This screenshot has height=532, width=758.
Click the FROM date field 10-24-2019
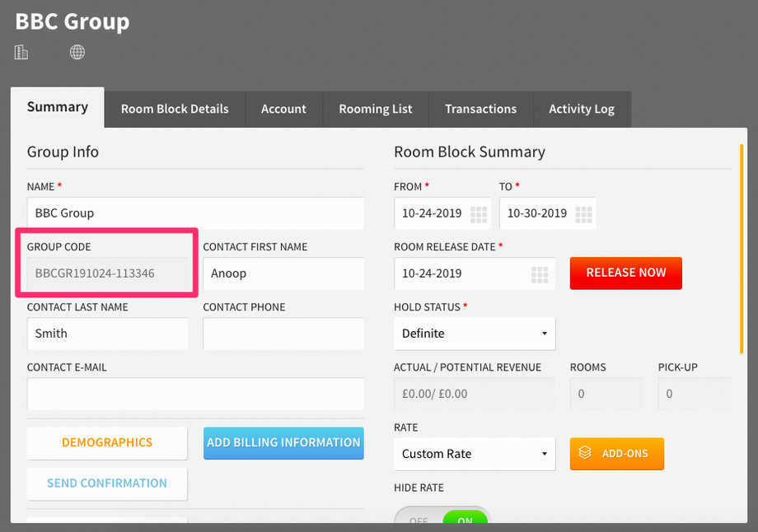click(442, 213)
